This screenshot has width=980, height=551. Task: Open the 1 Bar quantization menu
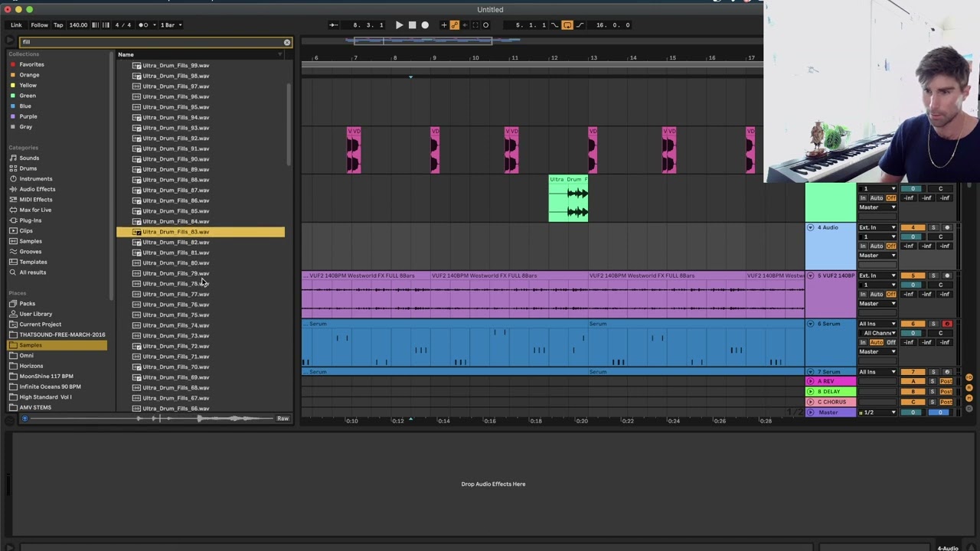[171, 25]
